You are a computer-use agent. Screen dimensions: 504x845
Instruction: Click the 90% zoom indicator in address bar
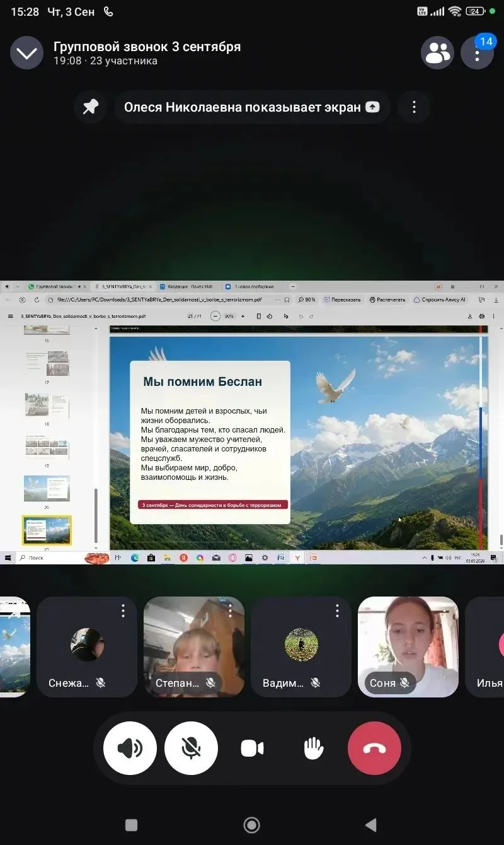pyautogui.click(x=307, y=300)
